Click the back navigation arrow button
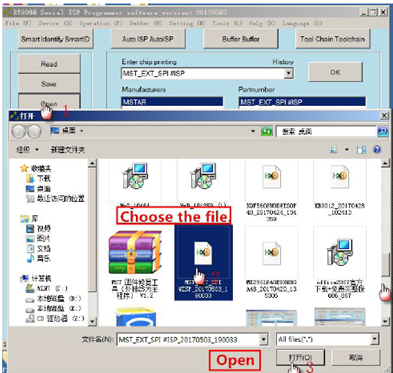The width and height of the screenshot is (393, 373). pos(19,131)
